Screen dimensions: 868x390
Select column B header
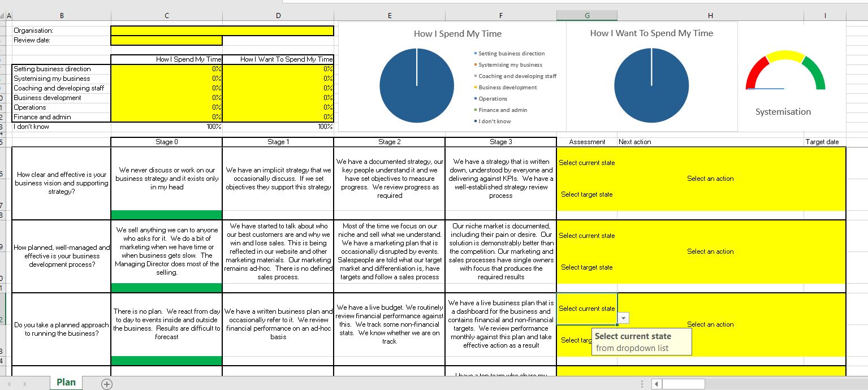(62, 16)
